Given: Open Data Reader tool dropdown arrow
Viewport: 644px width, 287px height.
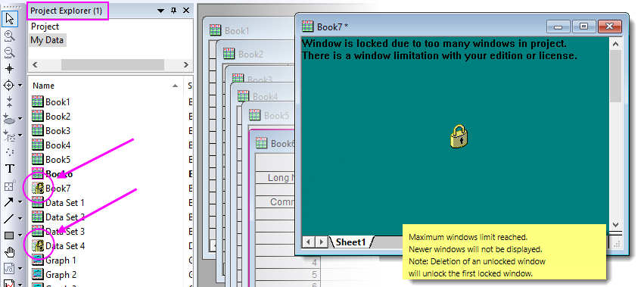Looking at the screenshot, I should [x=20, y=86].
